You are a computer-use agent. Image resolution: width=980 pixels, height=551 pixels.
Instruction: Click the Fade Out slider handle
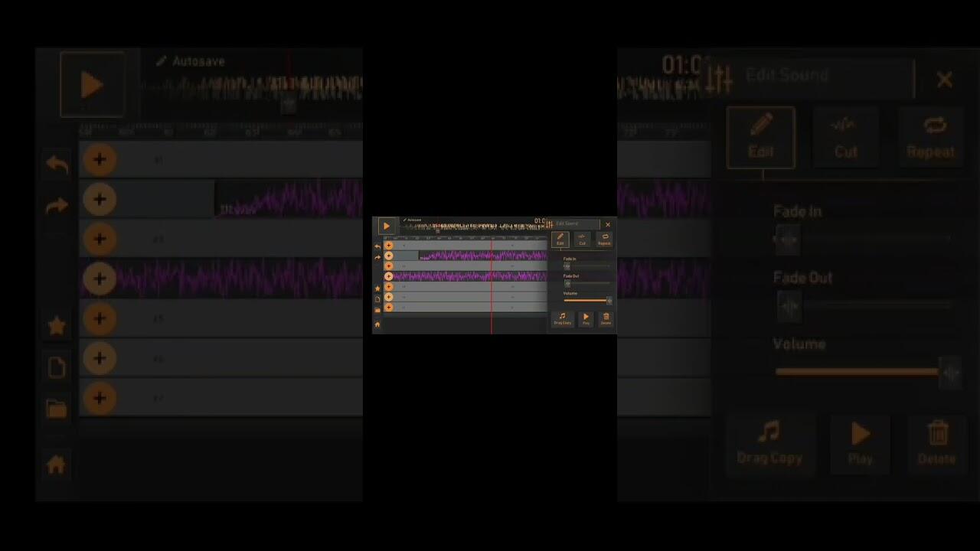click(567, 283)
